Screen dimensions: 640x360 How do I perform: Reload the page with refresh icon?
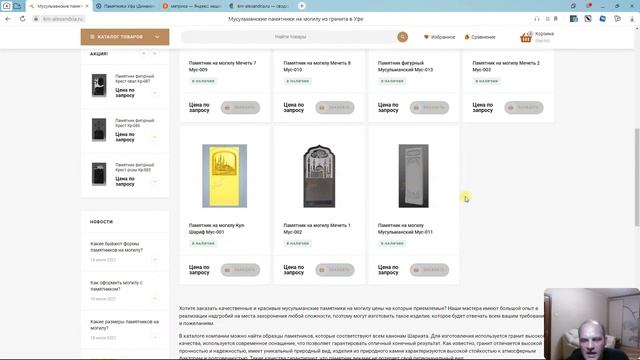[22, 19]
